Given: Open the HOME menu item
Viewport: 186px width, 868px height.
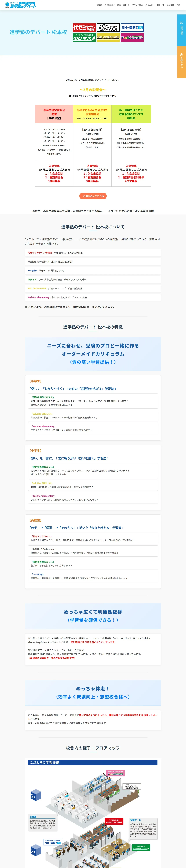Looking at the screenshot, I should pos(99,5).
